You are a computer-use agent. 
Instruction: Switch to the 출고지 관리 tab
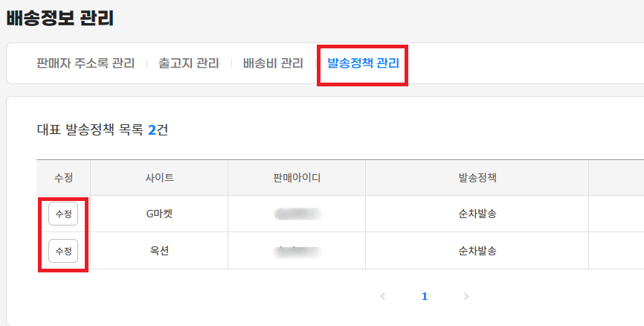[189, 63]
